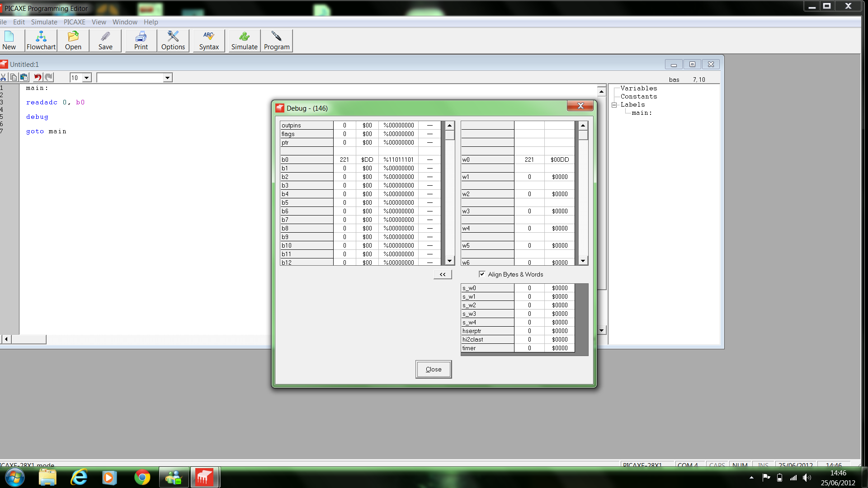Show hidden tray icons arrow

coord(751,478)
